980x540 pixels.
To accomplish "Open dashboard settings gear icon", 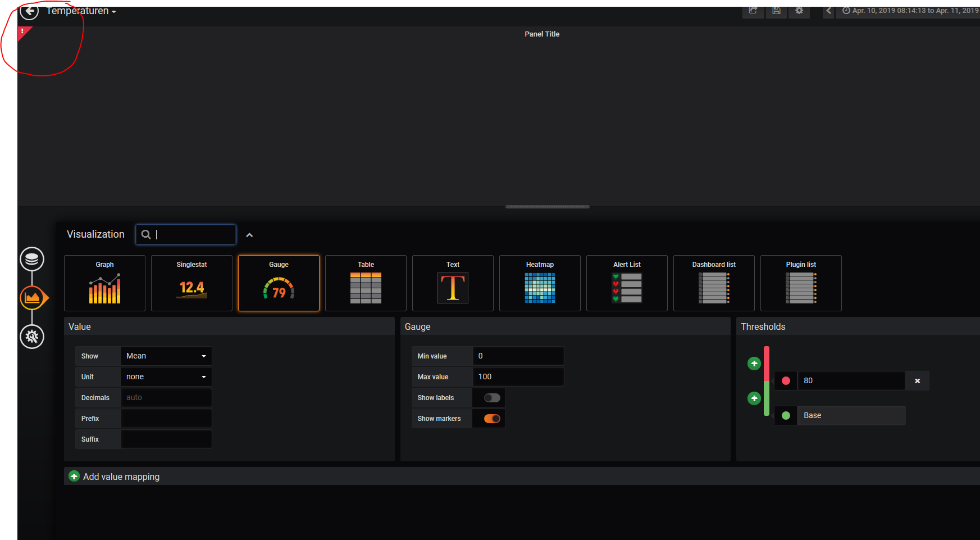I will pos(799,11).
